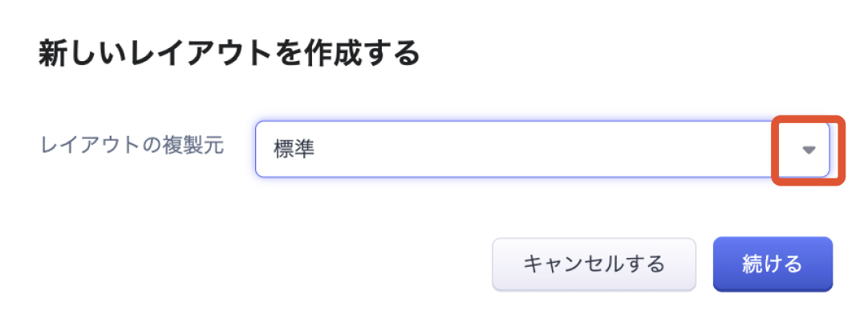The width and height of the screenshot is (868, 331).
Task: Click the レイアウトの複製元 label
Action: click(x=132, y=145)
